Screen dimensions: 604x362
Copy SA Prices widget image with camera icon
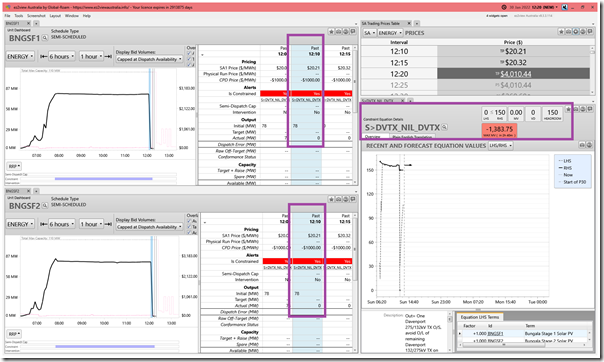pos(568,32)
